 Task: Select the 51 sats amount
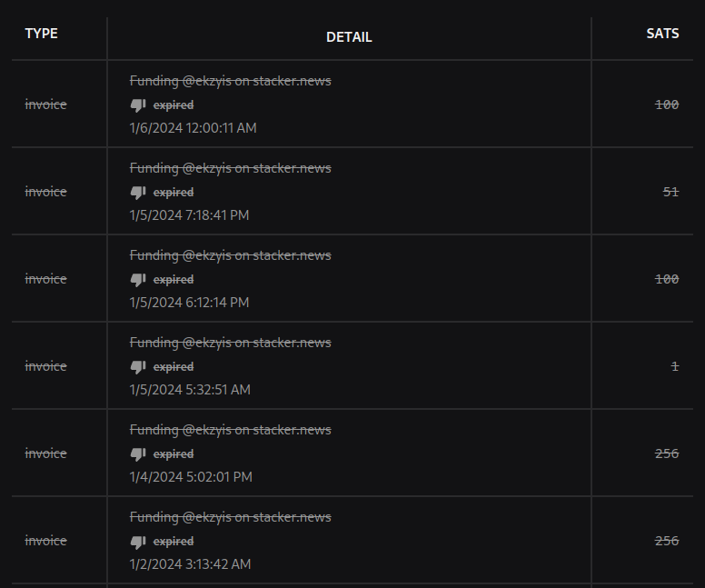click(x=670, y=192)
